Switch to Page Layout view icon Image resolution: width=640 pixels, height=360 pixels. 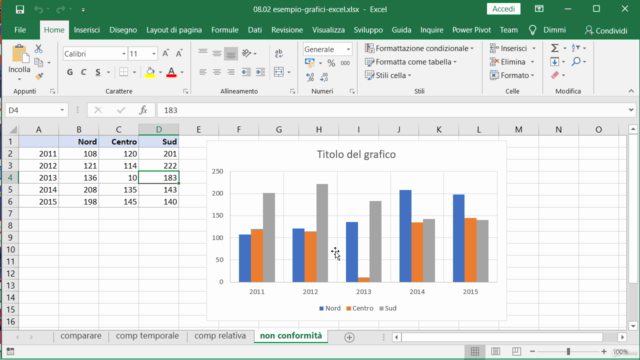[x=496, y=351]
